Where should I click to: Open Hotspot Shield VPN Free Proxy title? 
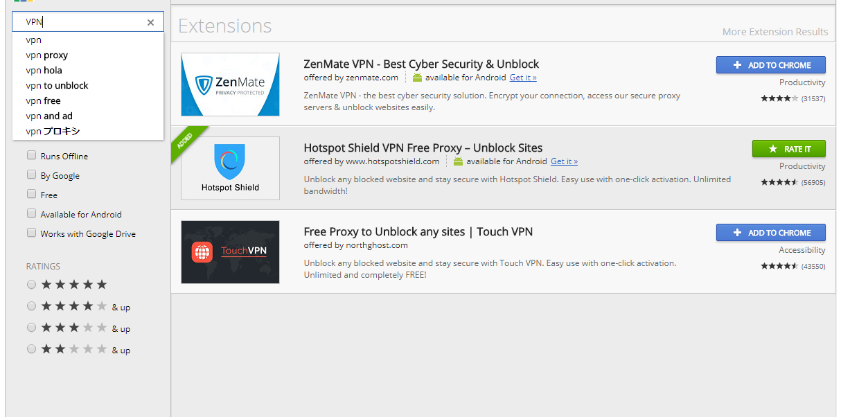[423, 148]
